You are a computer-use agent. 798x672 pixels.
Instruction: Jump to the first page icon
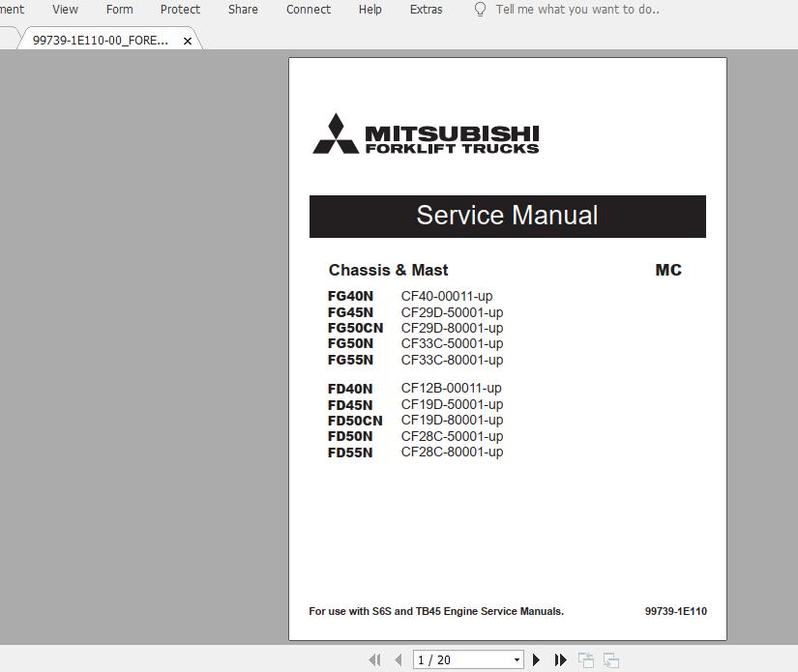coord(375,659)
